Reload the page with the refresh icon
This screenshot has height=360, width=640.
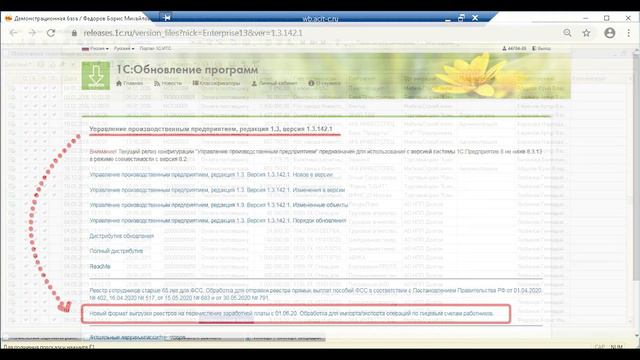click(51, 33)
